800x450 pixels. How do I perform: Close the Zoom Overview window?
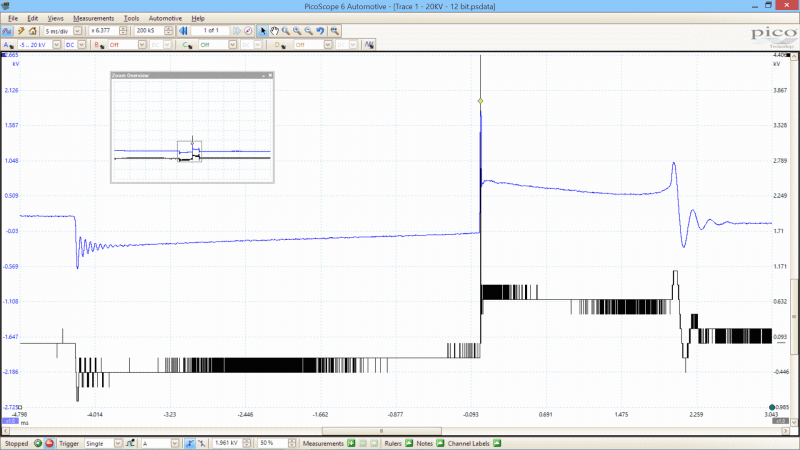[x=270, y=76]
